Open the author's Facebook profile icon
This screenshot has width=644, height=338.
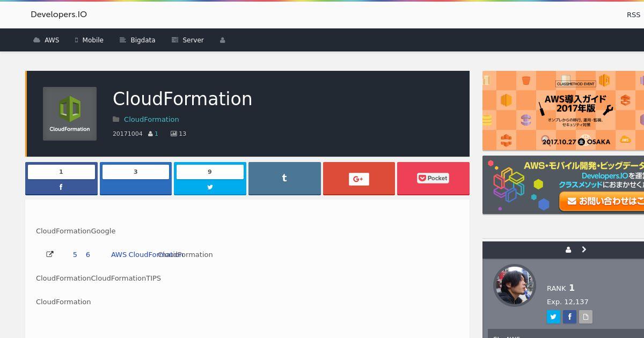pos(569,317)
